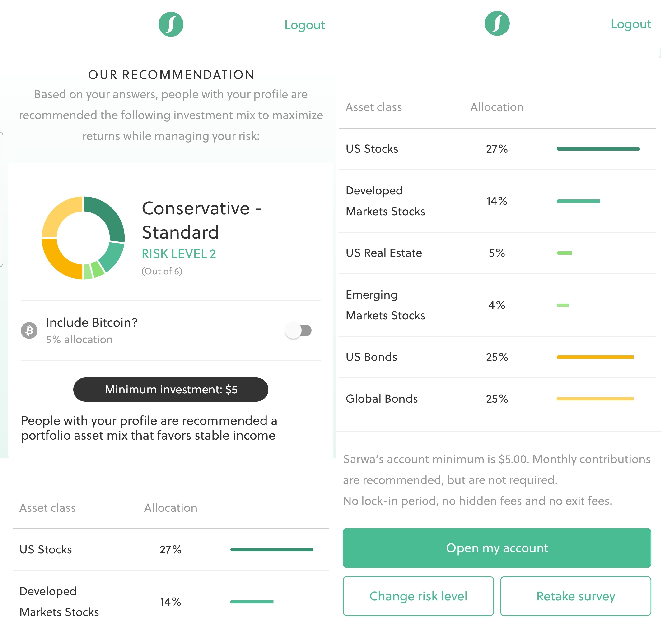The width and height of the screenshot is (672, 626).
Task: Expand the US Real Estate asset row
Action: [384, 253]
